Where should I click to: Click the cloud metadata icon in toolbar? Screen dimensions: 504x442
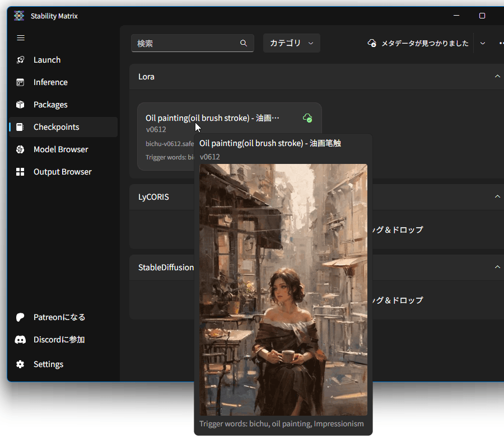(x=372, y=43)
